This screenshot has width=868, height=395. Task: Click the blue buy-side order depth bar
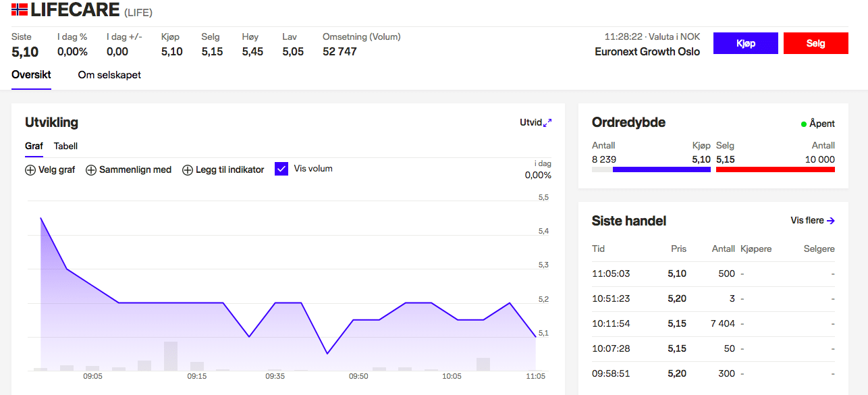tap(661, 169)
